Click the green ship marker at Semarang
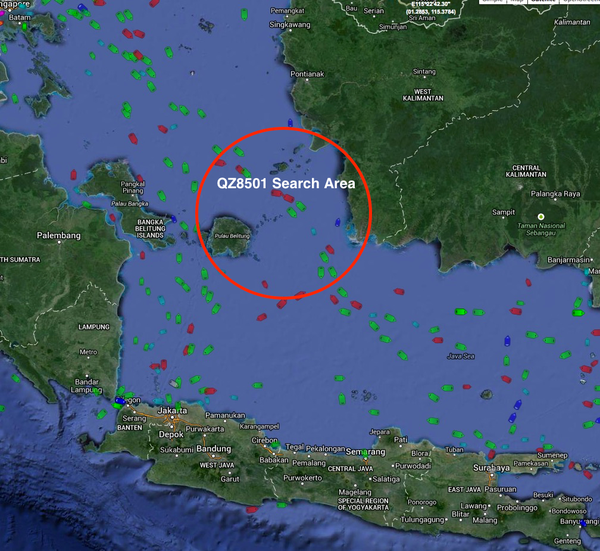This screenshot has width=600, height=551. (x=365, y=455)
